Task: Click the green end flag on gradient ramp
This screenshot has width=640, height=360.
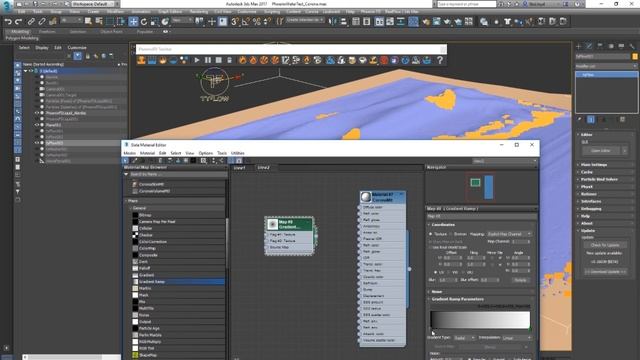Action: pos(529,329)
